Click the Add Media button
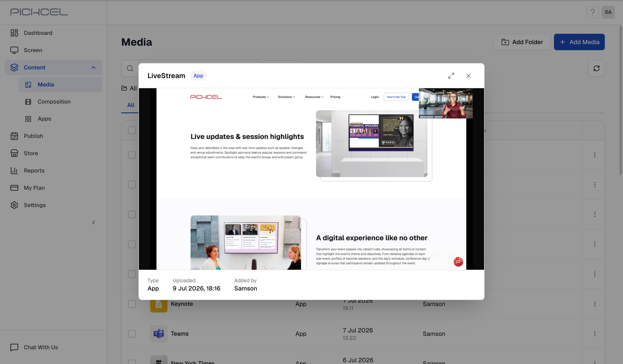 (579, 42)
